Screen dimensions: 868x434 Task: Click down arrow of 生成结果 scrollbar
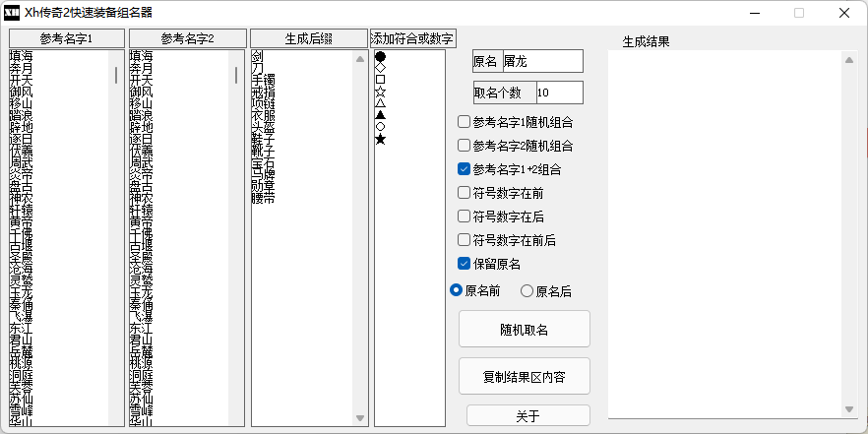pyautogui.click(x=849, y=409)
